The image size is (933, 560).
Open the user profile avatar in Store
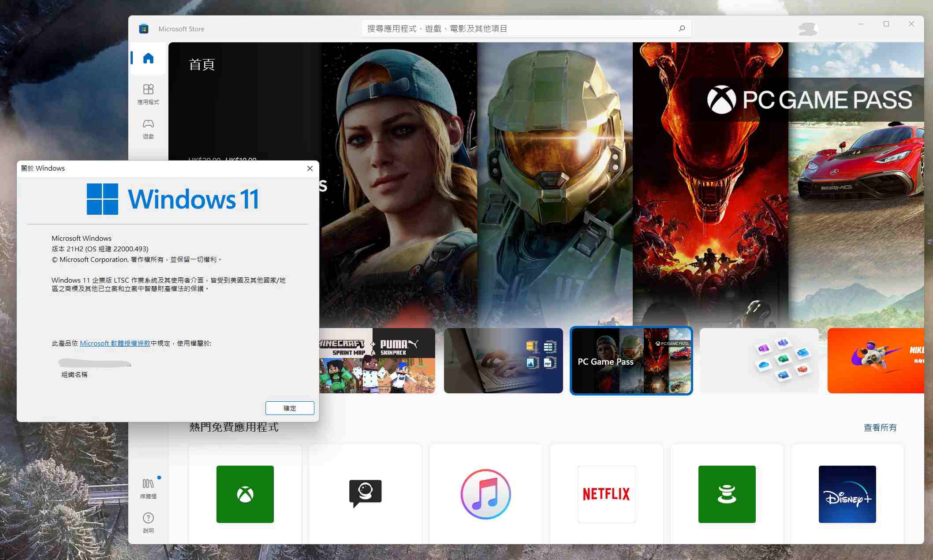coord(808,29)
